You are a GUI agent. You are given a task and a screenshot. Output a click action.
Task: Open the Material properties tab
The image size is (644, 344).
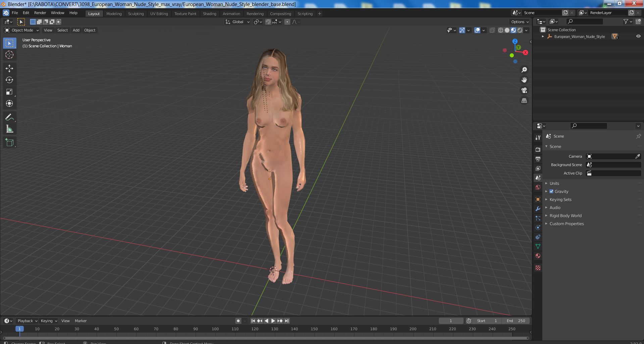click(x=538, y=256)
